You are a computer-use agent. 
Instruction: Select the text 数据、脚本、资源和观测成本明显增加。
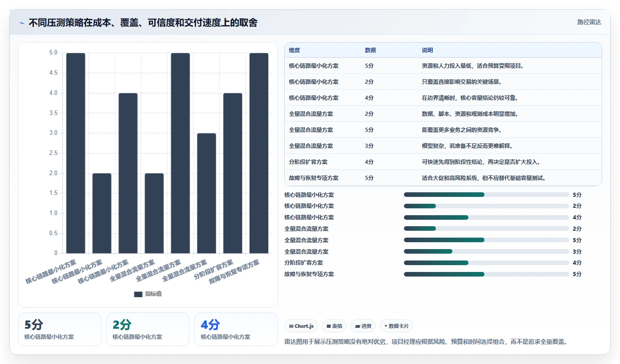[470, 114]
